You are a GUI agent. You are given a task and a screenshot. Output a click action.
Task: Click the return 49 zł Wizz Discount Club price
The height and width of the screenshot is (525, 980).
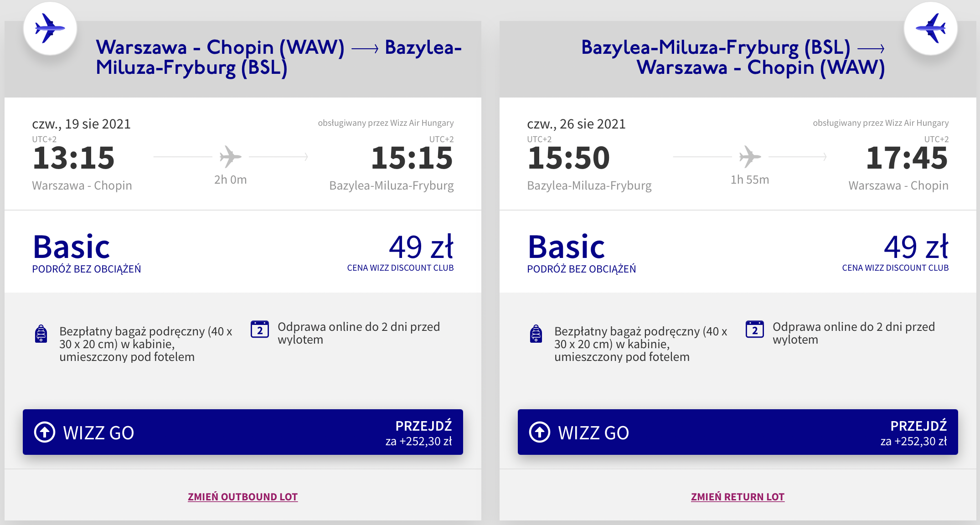tap(916, 247)
